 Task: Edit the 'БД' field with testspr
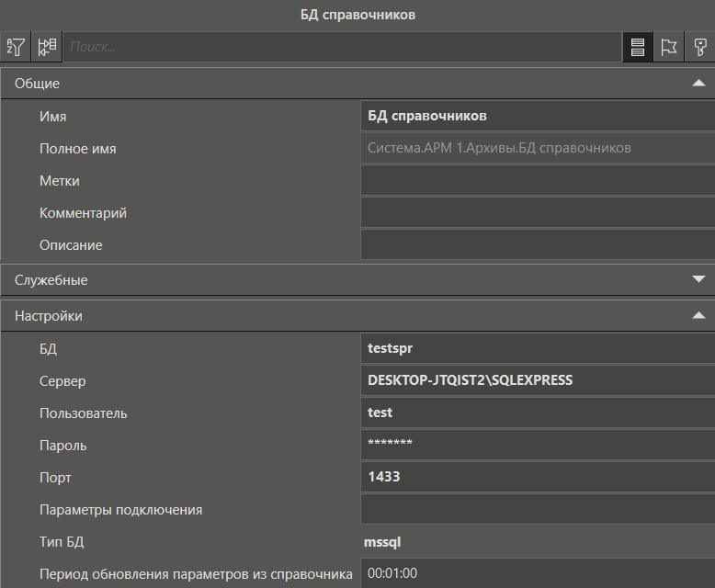(537, 349)
